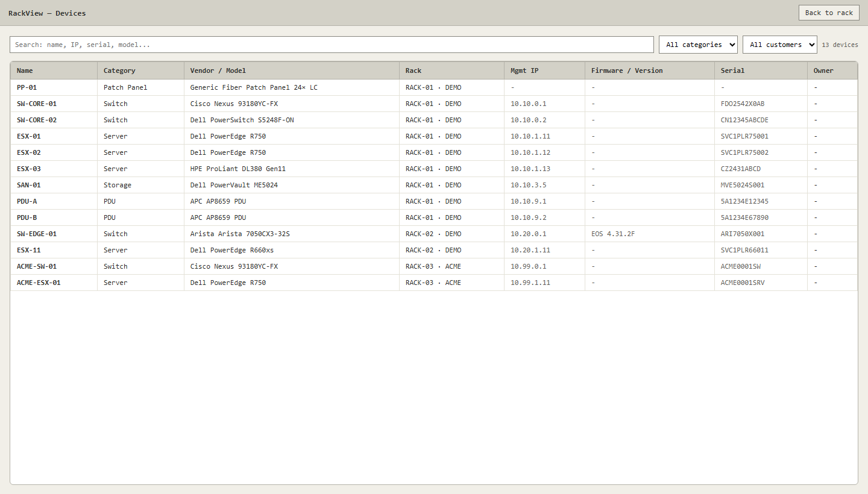Screen dimensions: 868x494
Task: Open the All customers dropdown
Action: 780,45
